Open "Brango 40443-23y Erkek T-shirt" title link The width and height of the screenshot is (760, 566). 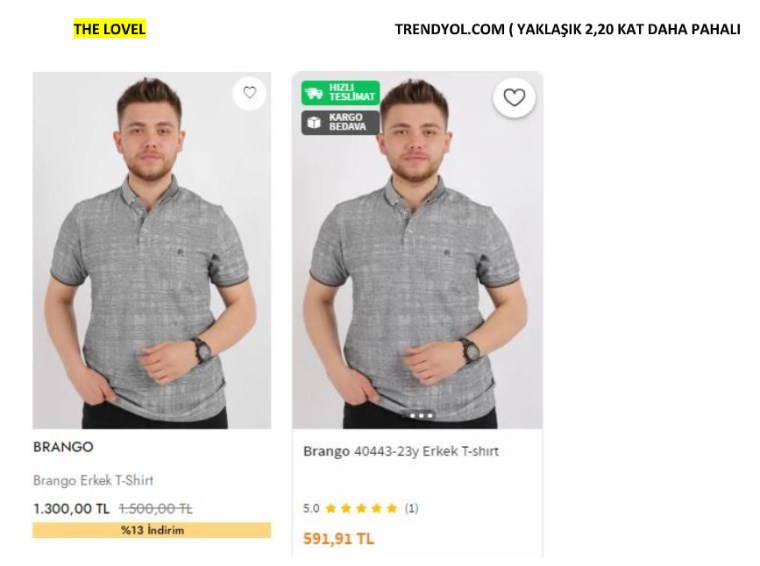[x=400, y=451]
